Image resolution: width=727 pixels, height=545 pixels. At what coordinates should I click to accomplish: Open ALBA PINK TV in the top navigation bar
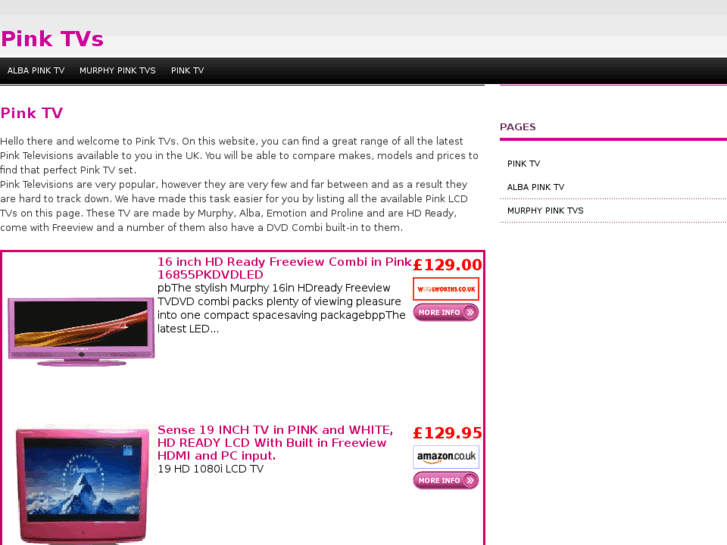pos(36,71)
